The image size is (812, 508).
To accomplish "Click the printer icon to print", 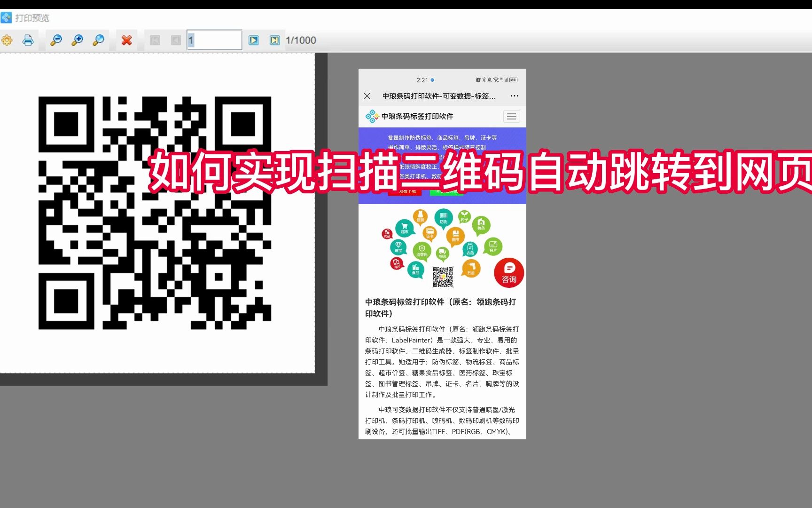I will point(28,40).
